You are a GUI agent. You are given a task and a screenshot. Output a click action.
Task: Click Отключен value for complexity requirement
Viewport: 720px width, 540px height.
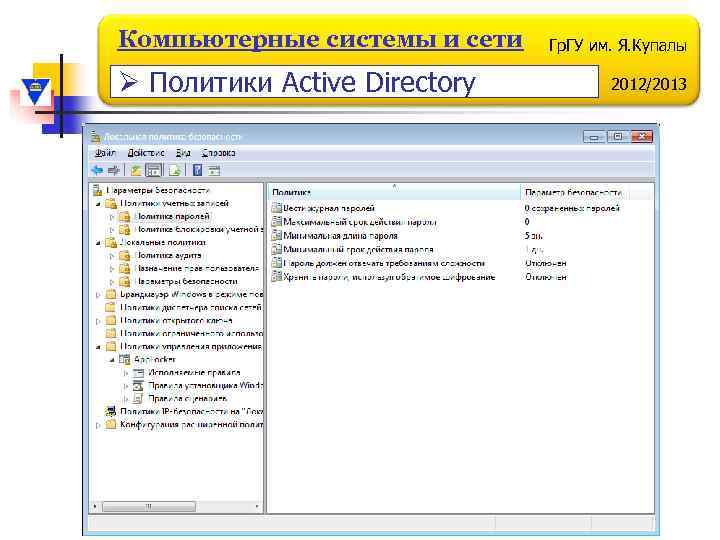coord(546,263)
